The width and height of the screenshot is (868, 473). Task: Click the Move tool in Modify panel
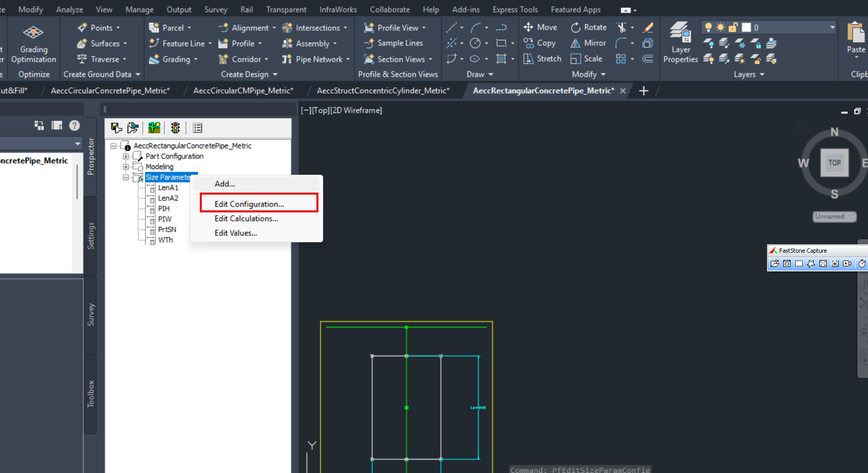540,27
